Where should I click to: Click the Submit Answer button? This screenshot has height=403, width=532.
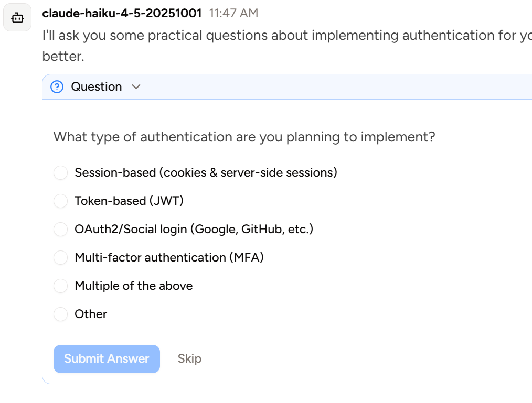click(x=107, y=358)
